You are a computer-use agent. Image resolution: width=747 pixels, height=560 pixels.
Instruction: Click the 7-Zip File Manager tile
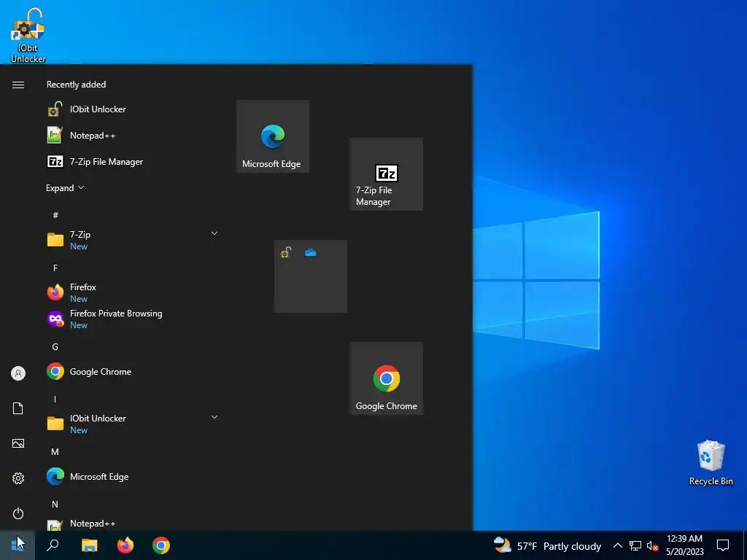click(387, 174)
